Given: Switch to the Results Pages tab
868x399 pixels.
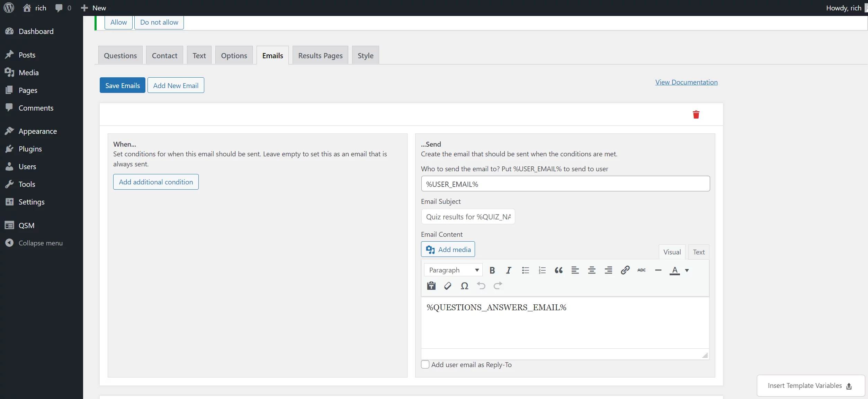Looking at the screenshot, I should tap(320, 55).
